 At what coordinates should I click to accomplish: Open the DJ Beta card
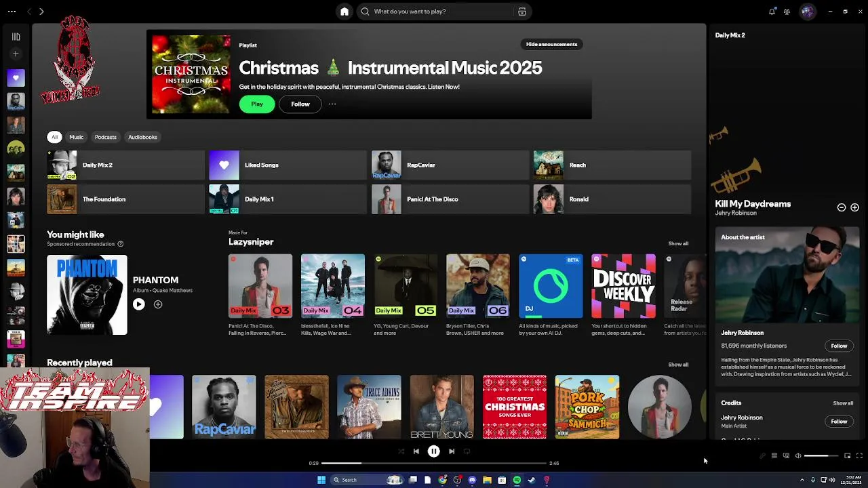pos(551,296)
